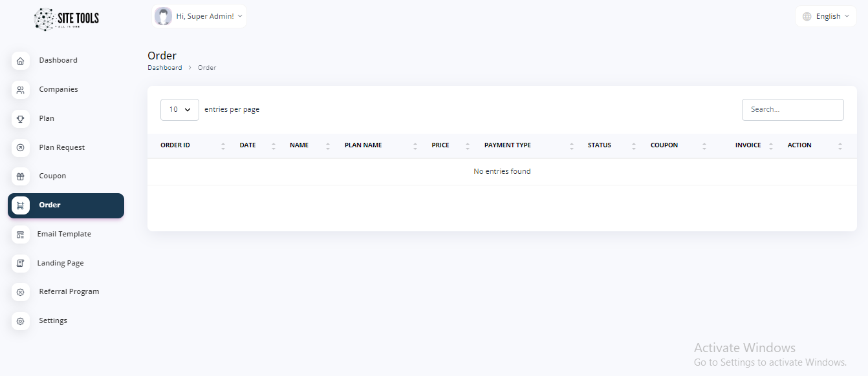Click the Plan trophy icon

pos(21,119)
